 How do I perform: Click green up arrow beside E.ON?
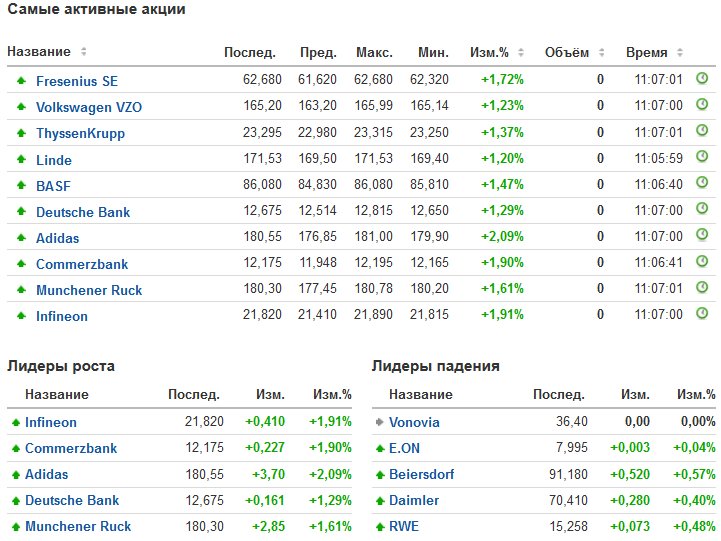pos(379,448)
